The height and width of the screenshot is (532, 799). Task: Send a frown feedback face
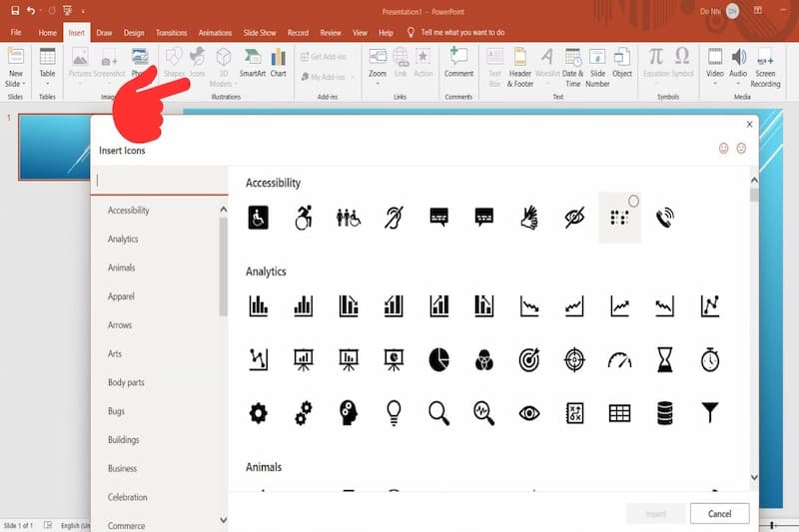pyautogui.click(x=741, y=148)
